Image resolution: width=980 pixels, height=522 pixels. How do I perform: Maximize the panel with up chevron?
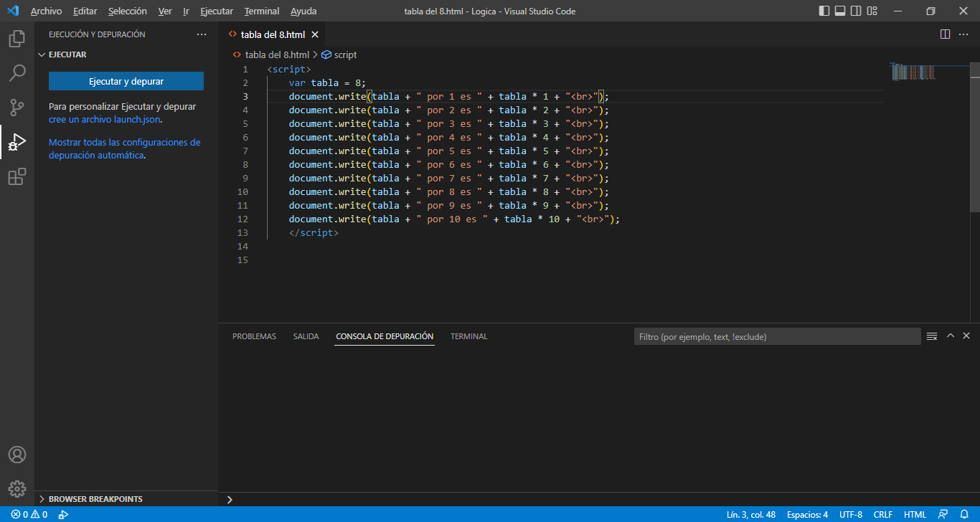951,336
